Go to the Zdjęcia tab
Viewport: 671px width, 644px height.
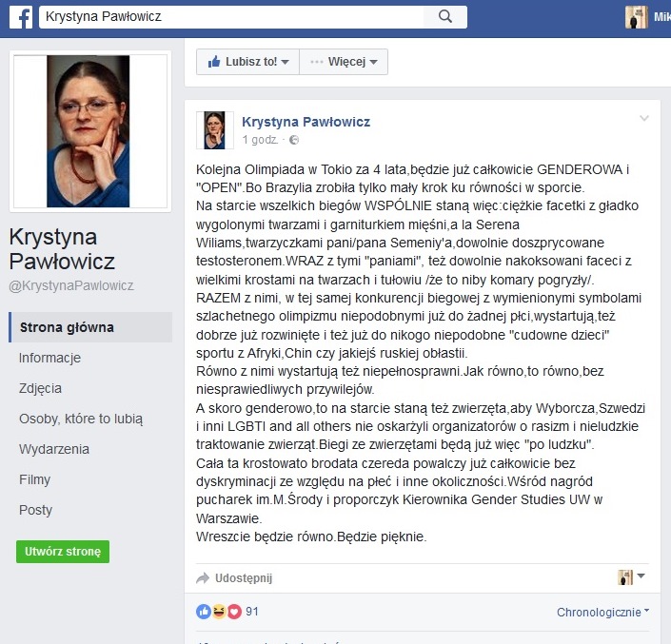click(40, 388)
